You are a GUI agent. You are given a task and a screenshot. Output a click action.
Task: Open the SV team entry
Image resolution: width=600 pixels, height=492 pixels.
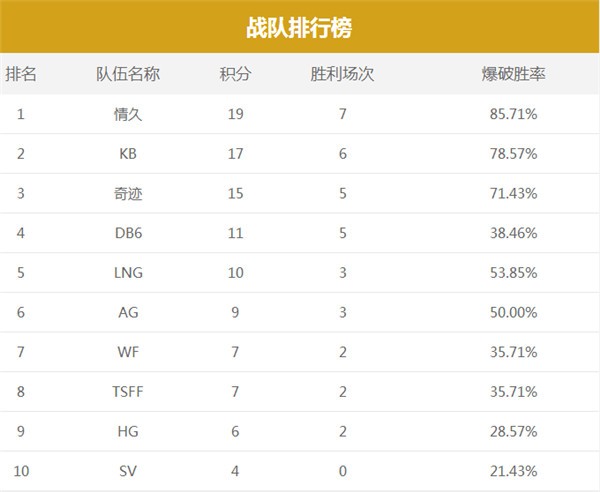(x=128, y=471)
